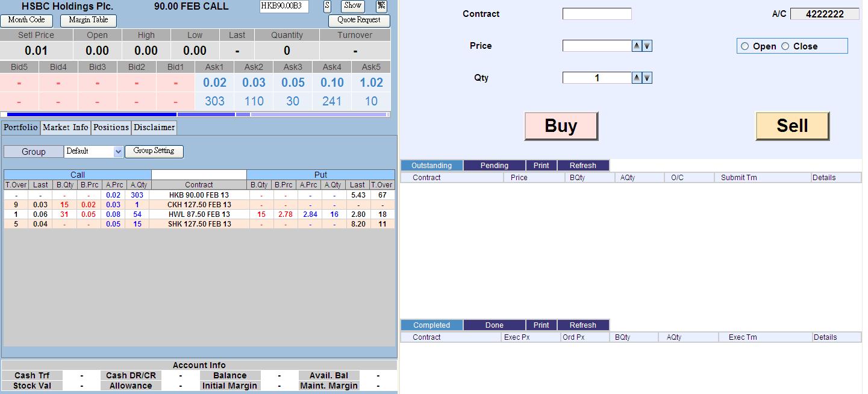Decrease the Price with down arrow
The width and height of the screenshot is (868, 394).
point(647,46)
